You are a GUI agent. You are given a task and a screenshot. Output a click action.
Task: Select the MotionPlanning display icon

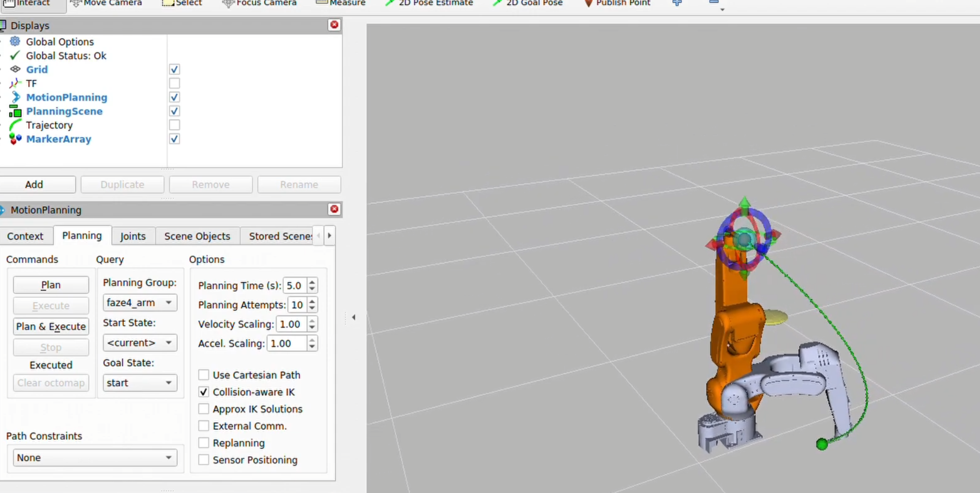tap(15, 97)
